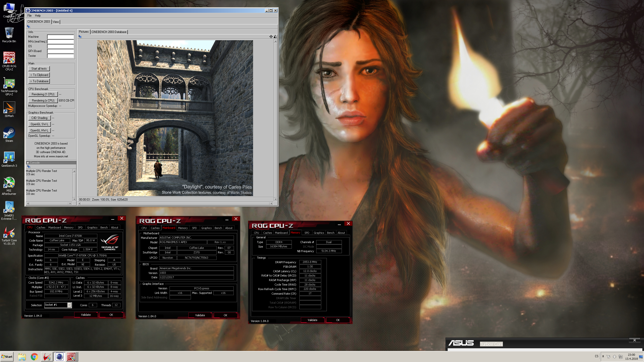The height and width of the screenshot is (362, 644).
Task: Open About tab in Memory CPU-Z window
Action: (341, 233)
